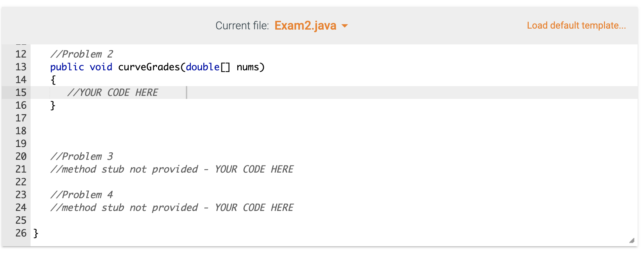Click the nums parameter name
Viewport: 644px width, 257px height.
pyautogui.click(x=248, y=67)
